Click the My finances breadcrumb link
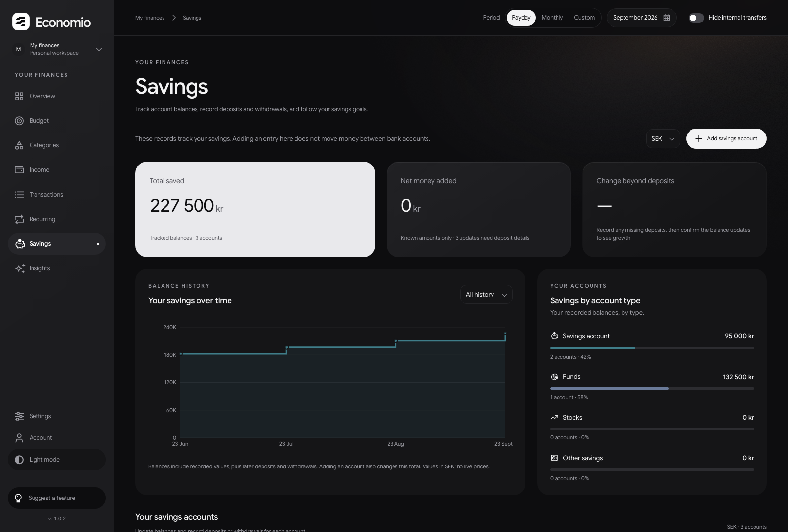788x532 pixels. (x=150, y=18)
